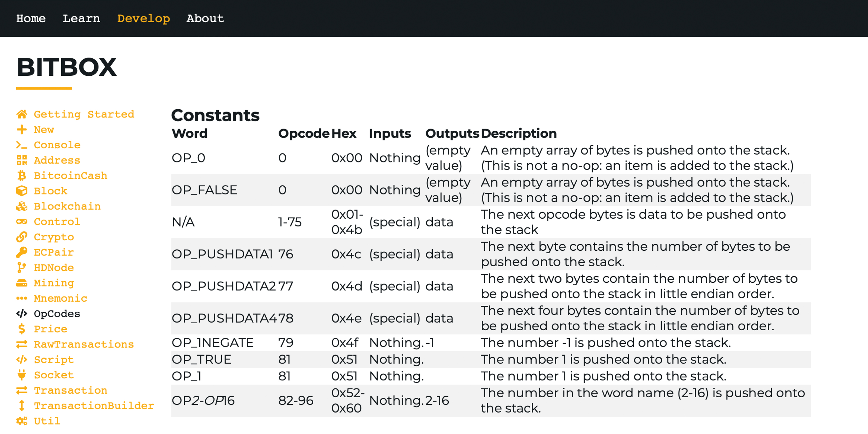
Task: Click the BITBOX page heading
Action: (66, 67)
